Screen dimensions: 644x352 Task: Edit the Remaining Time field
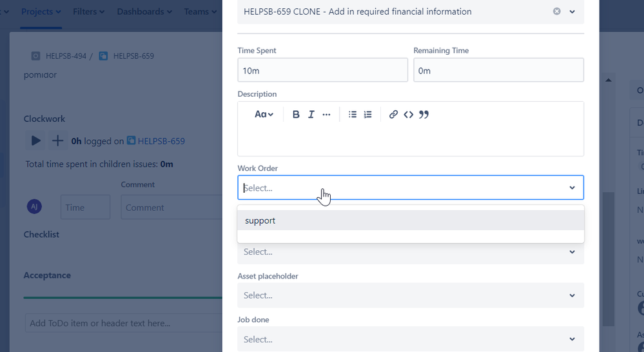click(498, 70)
